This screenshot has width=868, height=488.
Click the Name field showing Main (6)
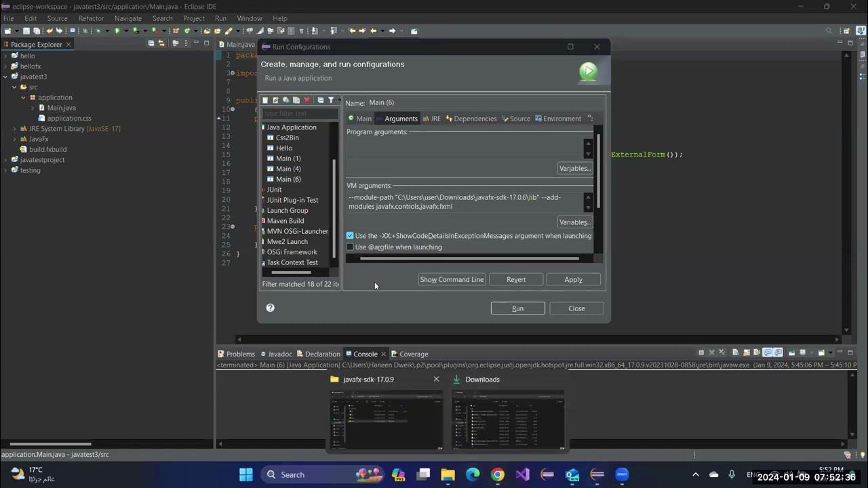pyautogui.click(x=485, y=102)
